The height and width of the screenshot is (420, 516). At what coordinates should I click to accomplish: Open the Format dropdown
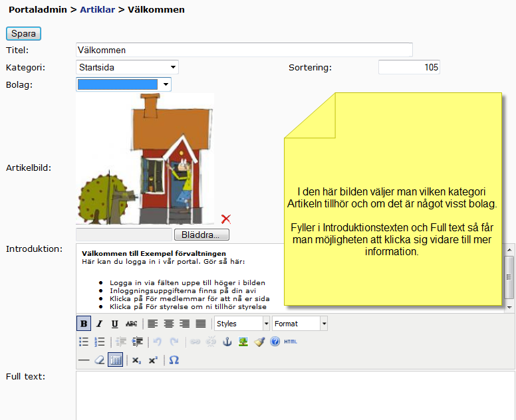(300, 324)
